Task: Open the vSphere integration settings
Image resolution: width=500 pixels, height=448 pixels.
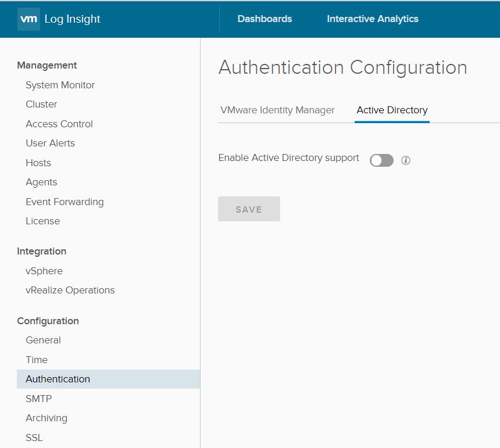Action: pos(45,271)
